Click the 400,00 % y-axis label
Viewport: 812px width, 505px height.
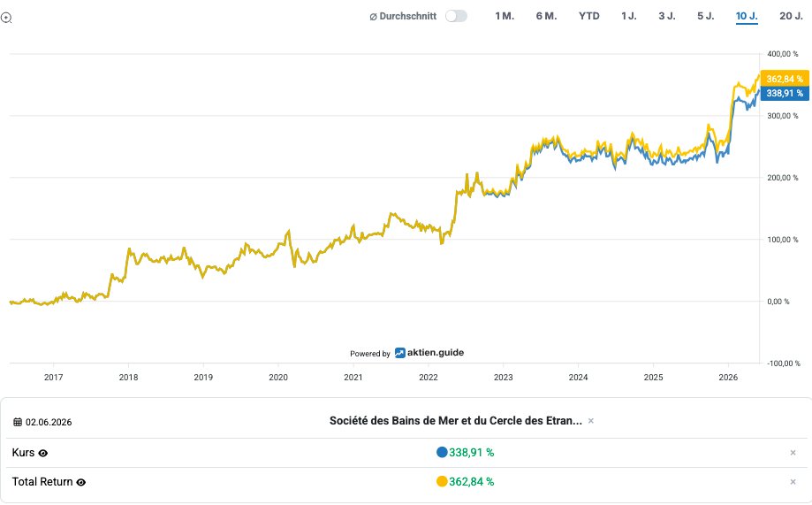coord(783,54)
